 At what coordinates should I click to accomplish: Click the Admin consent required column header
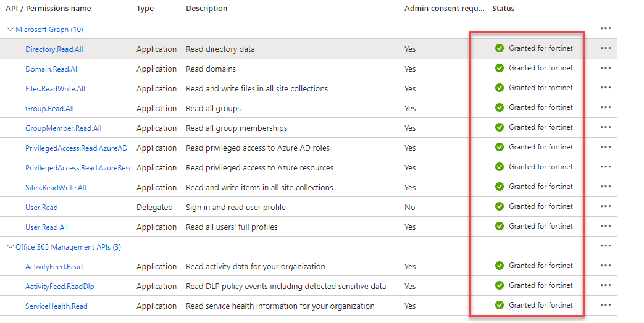click(445, 9)
